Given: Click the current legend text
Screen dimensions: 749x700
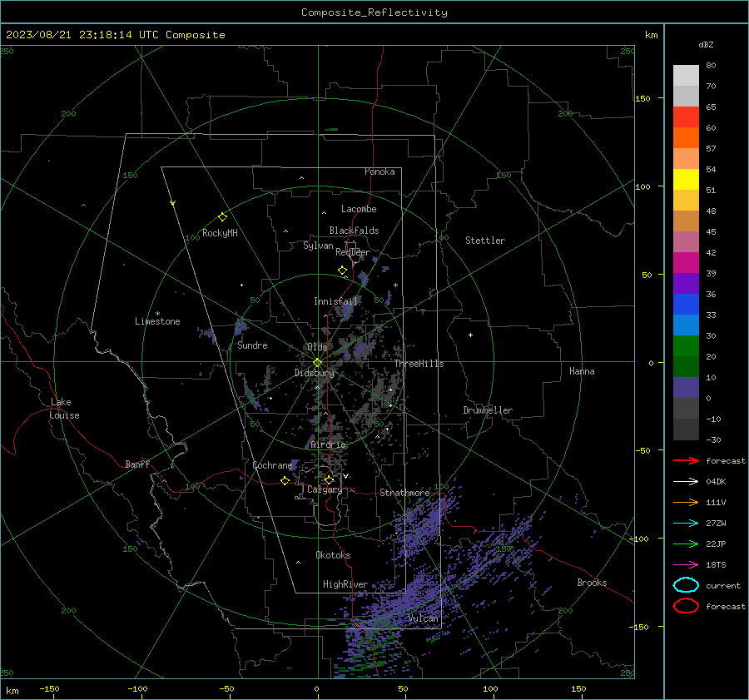Looking at the screenshot, I should 723,585.
